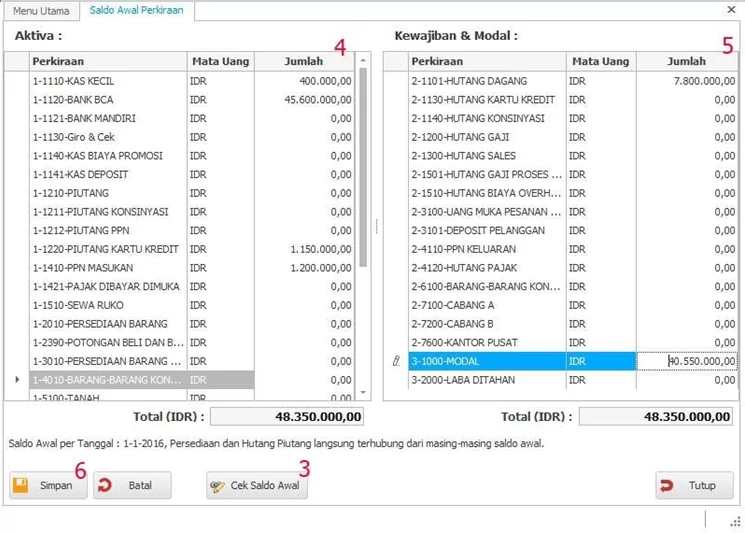Click the Tutup red arrow icon

[667, 486]
